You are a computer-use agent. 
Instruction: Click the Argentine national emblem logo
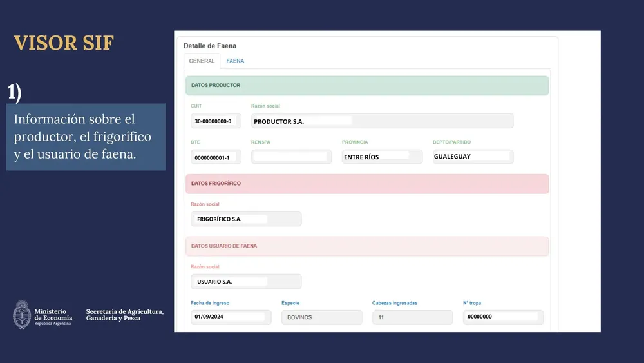(x=23, y=315)
